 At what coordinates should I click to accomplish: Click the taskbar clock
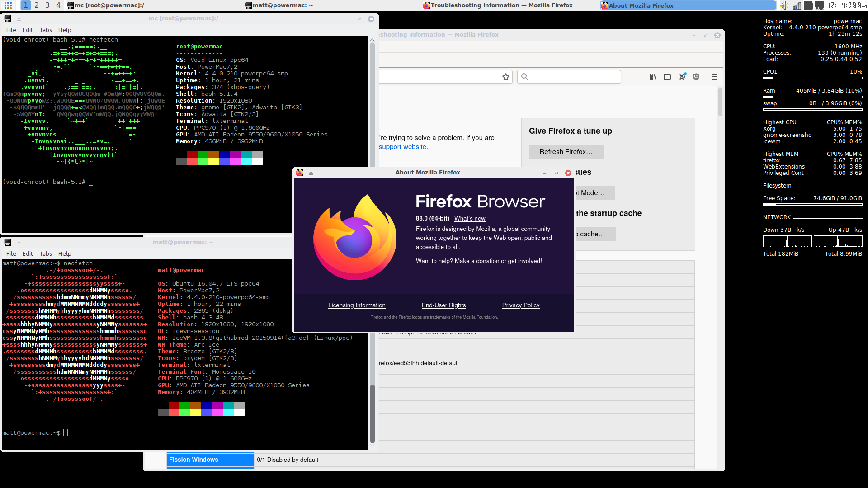click(847, 5)
